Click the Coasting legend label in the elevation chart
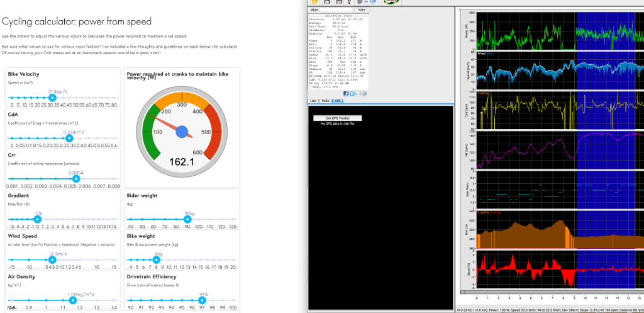The image size is (644, 313). [x=483, y=213]
